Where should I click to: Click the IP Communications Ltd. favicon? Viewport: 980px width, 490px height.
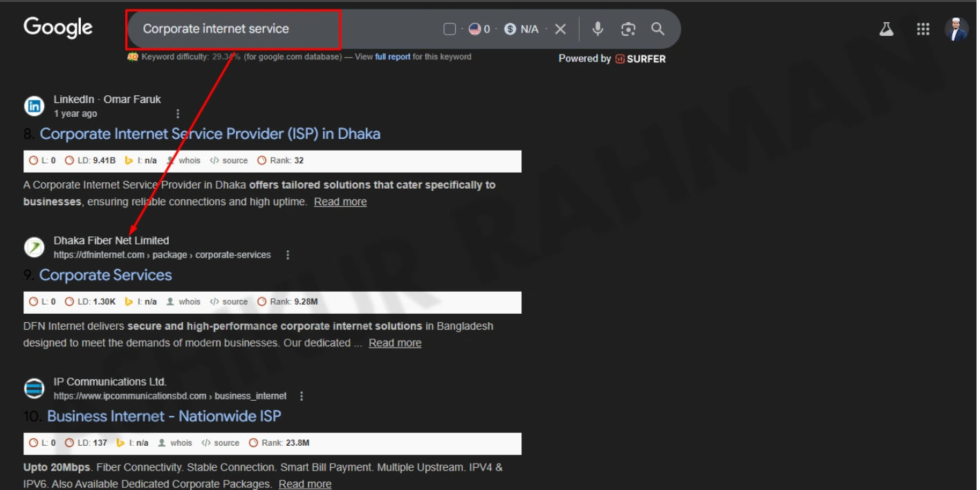tap(34, 388)
